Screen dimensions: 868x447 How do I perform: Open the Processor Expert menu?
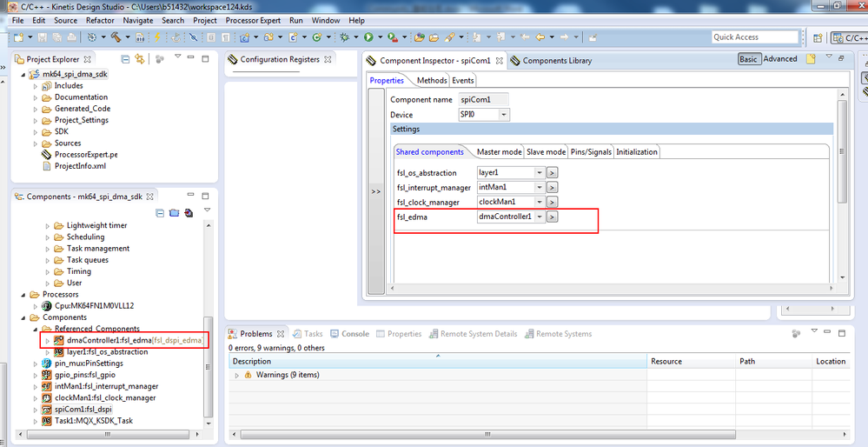[x=253, y=21]
